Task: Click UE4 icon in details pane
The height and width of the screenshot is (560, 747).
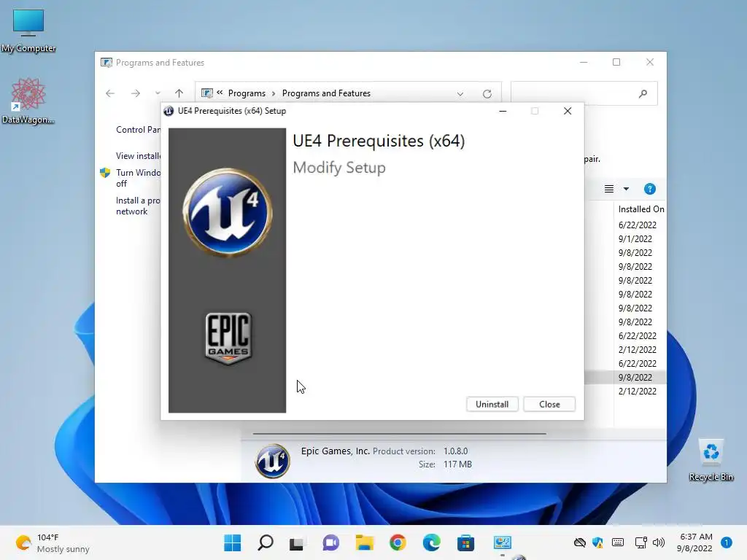Action: click(273, 461)
